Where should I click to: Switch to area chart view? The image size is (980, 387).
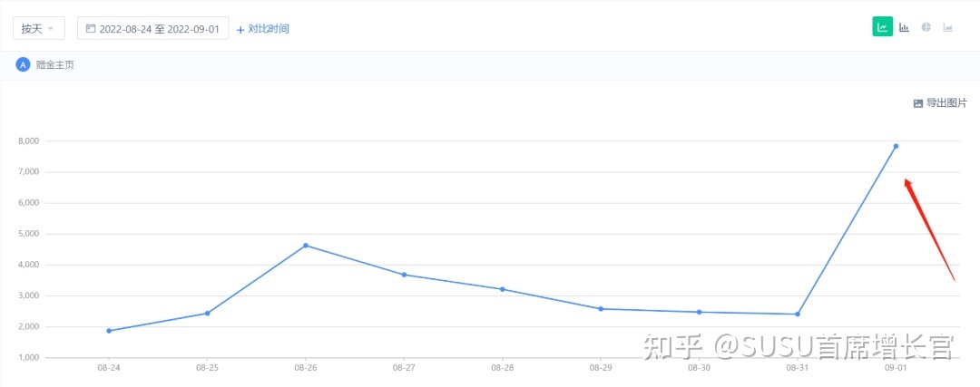click(x=948, y=27)
